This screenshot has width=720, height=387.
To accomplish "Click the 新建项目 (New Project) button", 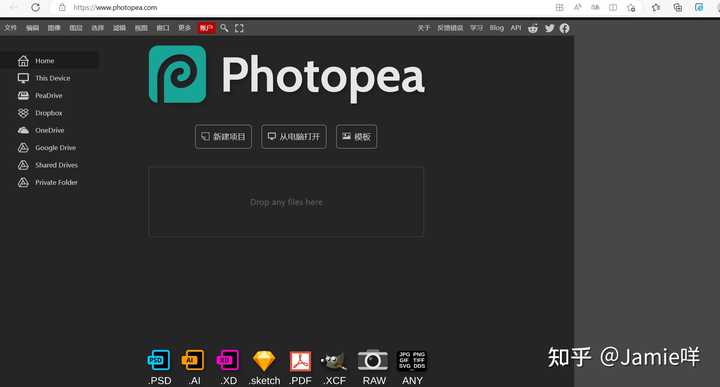I will [223, 136].
